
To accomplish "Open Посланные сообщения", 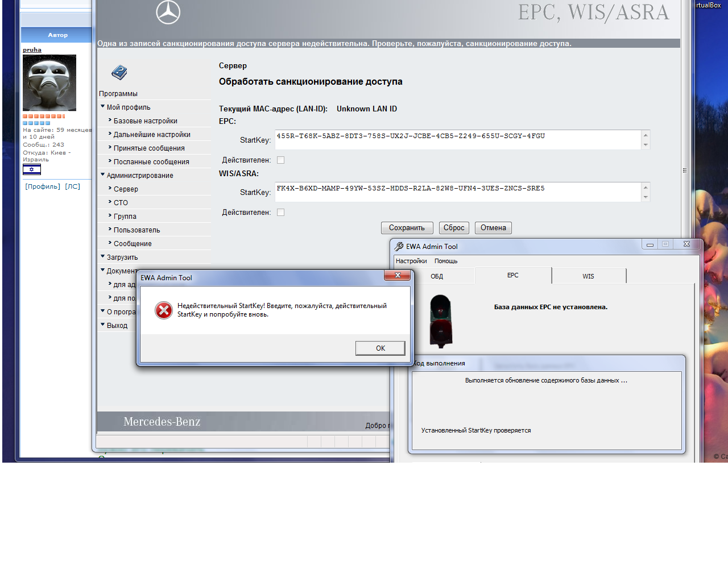I will pyautogui.click(x=151, y=162).
